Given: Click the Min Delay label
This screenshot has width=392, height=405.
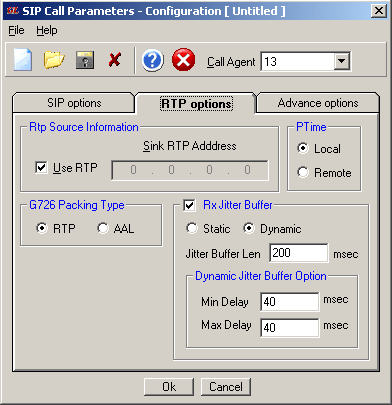Looking at the screenshot, I should [225, 302].
